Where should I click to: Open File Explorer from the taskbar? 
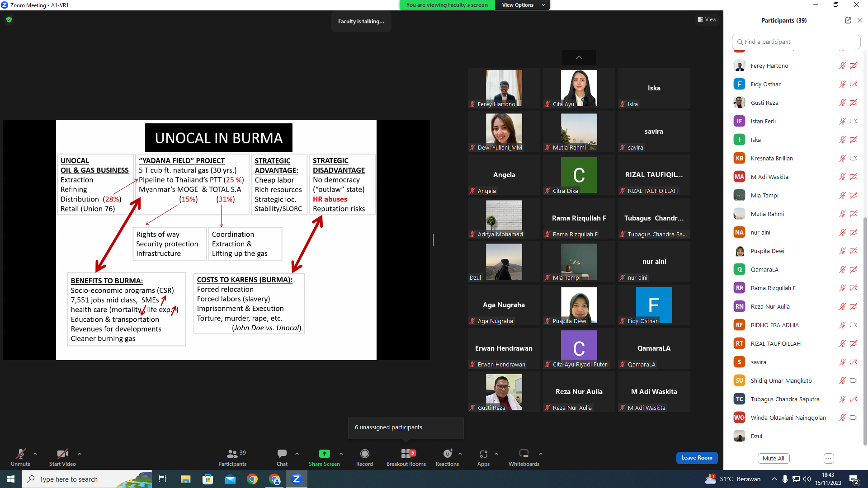tap(185, 479)
